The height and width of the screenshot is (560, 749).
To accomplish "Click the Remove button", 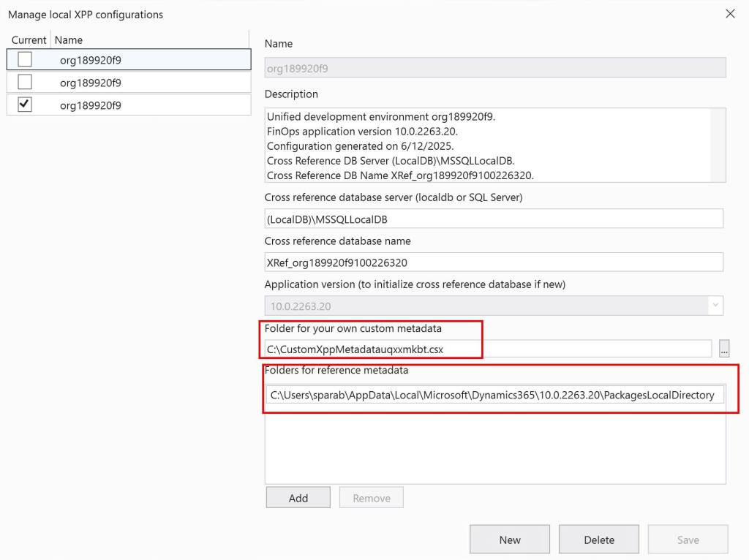I will click(x=372, y=498).
